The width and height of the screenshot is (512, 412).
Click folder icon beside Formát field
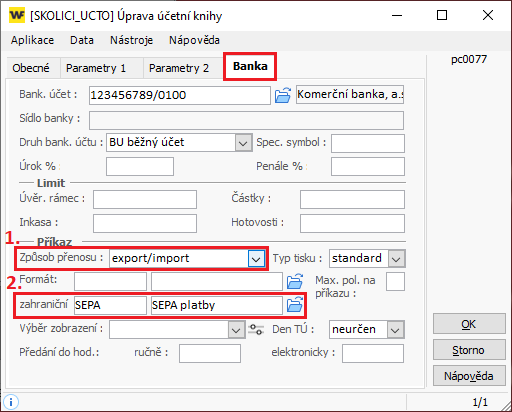point(295,281)
